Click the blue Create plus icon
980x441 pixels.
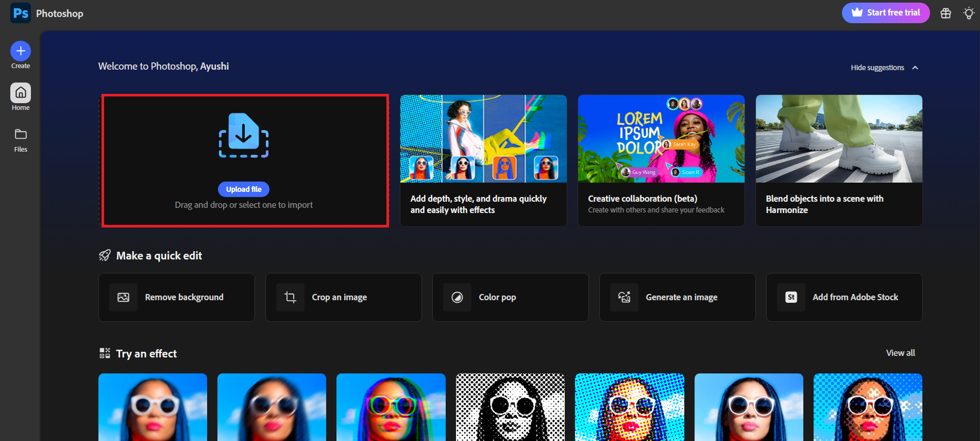pyautogui.click(x=21, y=51)
